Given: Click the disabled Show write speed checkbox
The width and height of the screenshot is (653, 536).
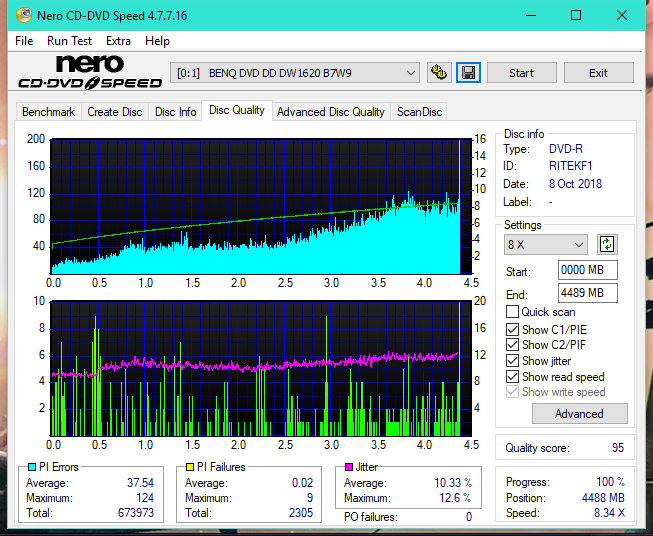Looking at the screenshot, I should [x=512, y=392].
